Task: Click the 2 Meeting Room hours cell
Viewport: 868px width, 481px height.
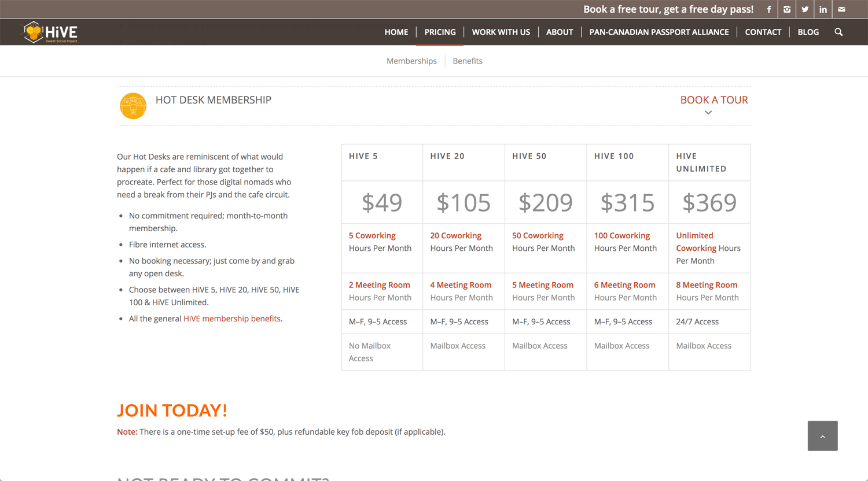Action: [382, 291]
